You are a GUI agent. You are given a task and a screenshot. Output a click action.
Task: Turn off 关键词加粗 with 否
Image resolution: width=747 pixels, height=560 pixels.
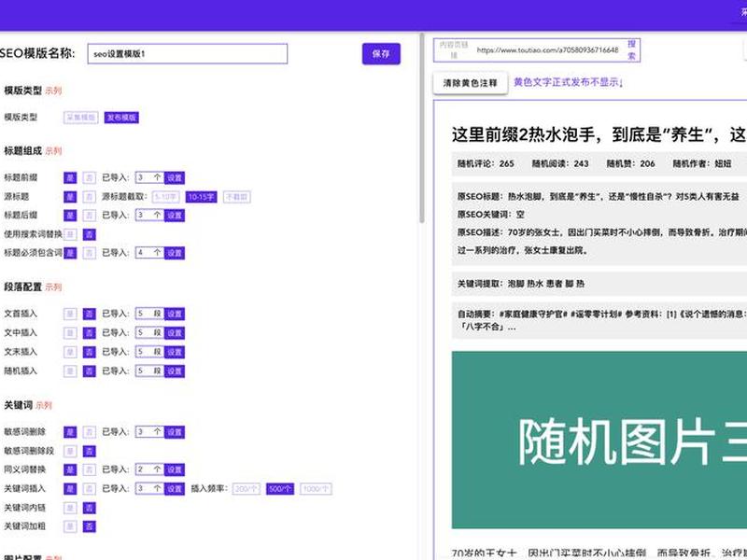tap(89, 526)
